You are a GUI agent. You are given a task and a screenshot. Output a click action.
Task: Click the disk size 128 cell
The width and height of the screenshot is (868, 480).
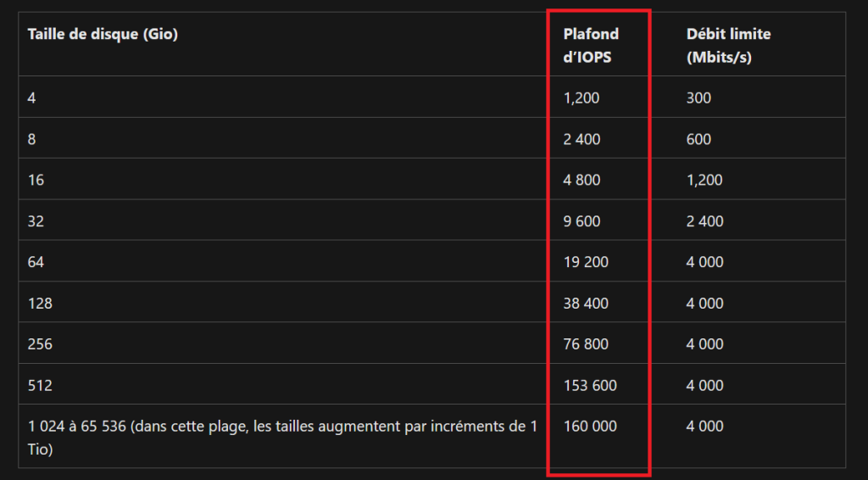click(40, 304)
